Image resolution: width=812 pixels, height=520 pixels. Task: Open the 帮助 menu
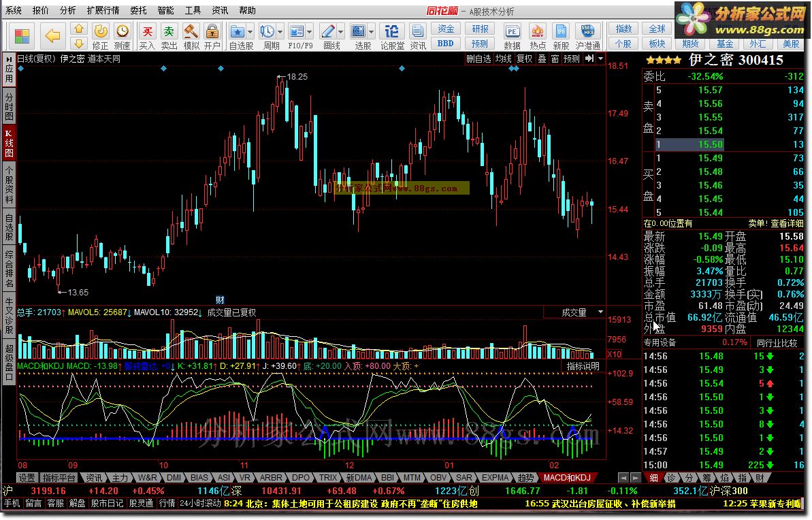coord(247,10)
